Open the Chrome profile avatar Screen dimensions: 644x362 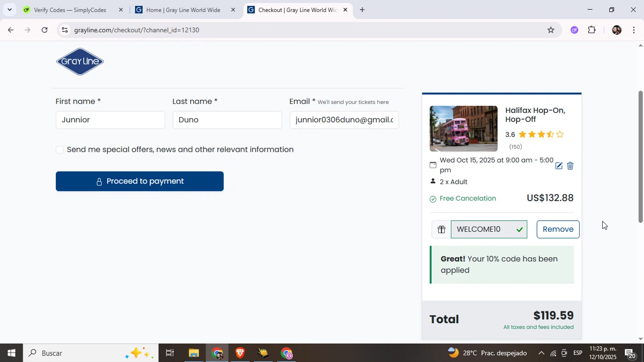pos(617,30)
